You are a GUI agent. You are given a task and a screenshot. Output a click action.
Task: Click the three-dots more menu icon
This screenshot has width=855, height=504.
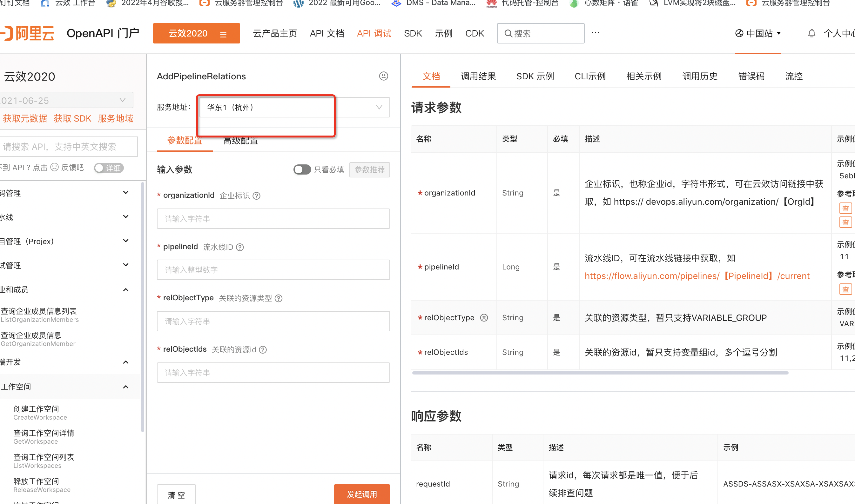coord(596,33)
